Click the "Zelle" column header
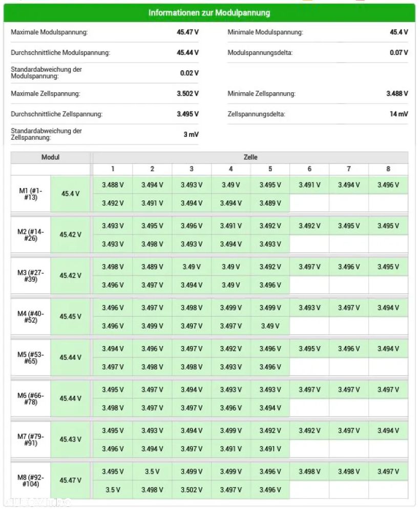Screen dimensions: 420x512 [x=250, y=157]
